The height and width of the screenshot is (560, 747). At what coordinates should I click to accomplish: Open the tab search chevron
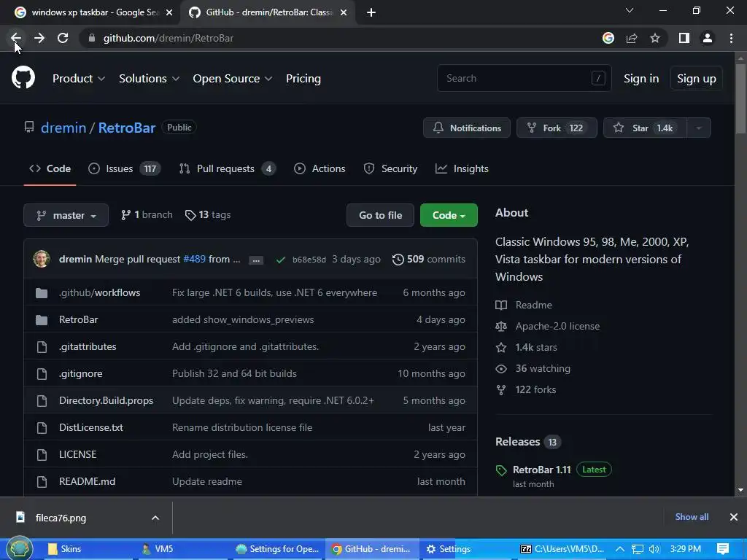click(630, 10)
